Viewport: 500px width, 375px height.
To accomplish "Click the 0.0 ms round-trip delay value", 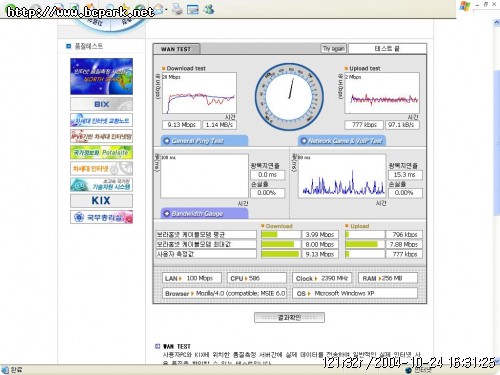I will pyautogui.click(x=267, y=175).
